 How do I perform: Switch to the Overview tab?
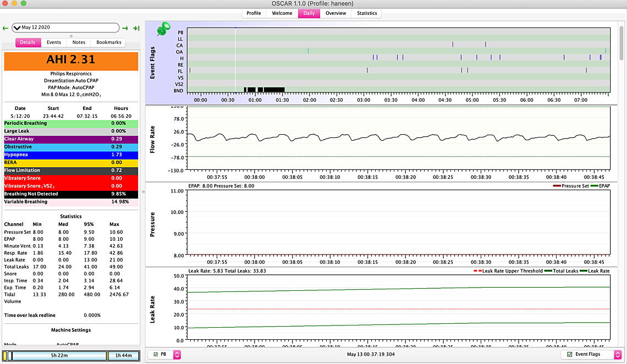(x=335, y=13)
